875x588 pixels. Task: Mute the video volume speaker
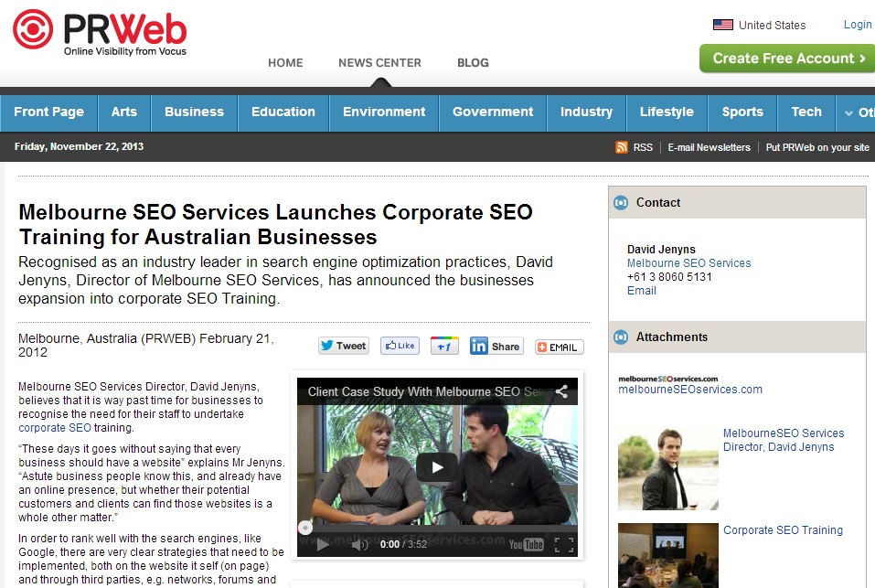point(360,544)
